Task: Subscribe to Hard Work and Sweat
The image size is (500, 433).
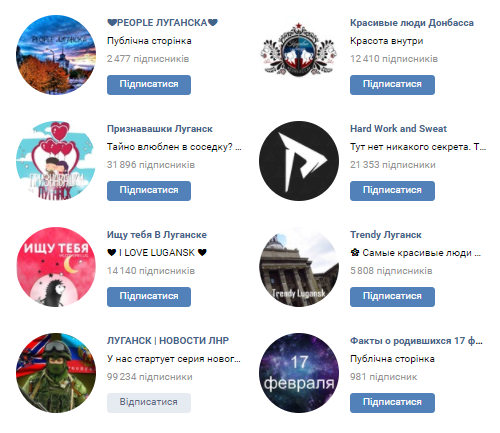Action: pyautogui.click(x=392, y=191)
